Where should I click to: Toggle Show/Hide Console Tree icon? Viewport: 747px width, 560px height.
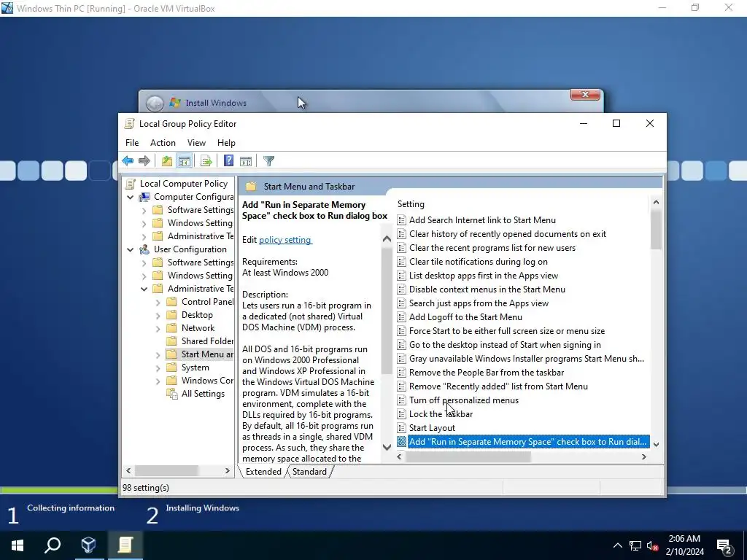pyautogui.click(x=185, y=161)
